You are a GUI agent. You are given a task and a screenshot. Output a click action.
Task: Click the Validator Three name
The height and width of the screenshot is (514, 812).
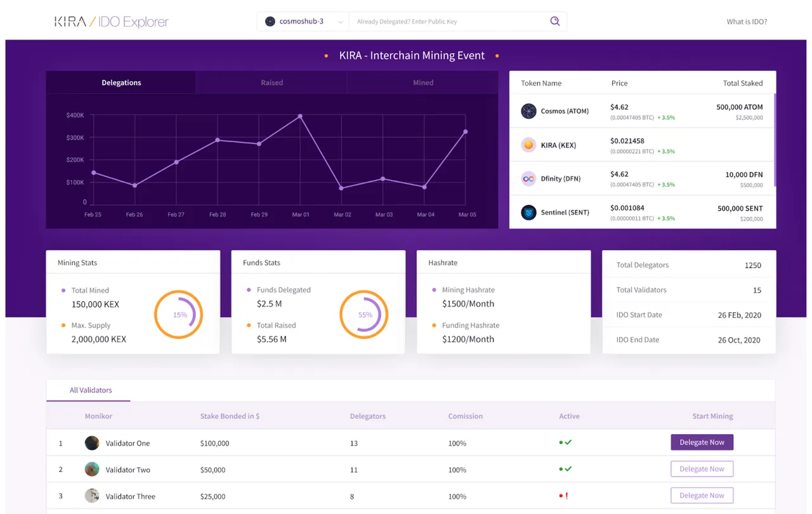130,496
